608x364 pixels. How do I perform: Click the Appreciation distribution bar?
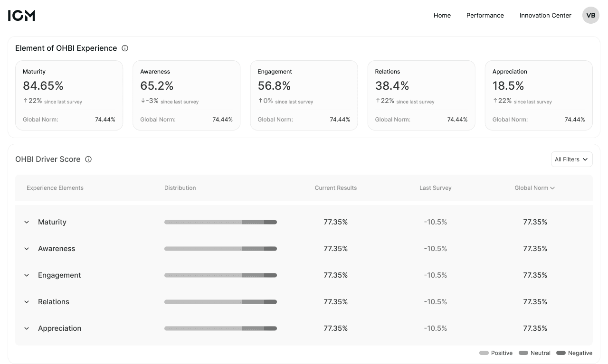click(220, 328)
